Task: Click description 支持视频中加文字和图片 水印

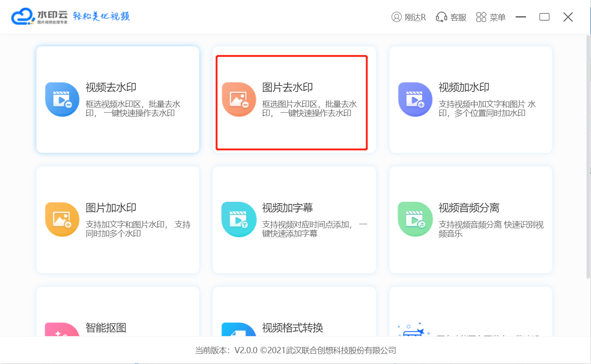Action: tap(488, 109)
